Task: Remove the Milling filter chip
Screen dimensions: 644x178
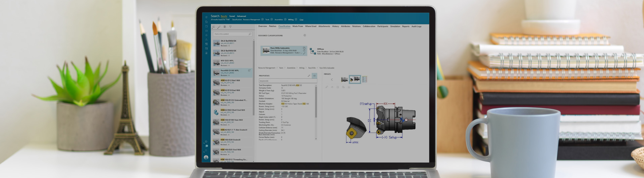Action: 296,19
